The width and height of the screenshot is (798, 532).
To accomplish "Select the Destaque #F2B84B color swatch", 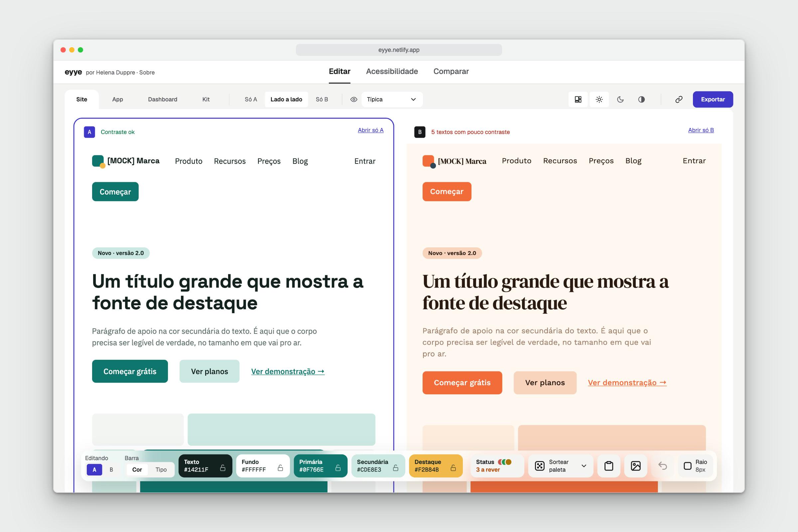I will 436,466.
